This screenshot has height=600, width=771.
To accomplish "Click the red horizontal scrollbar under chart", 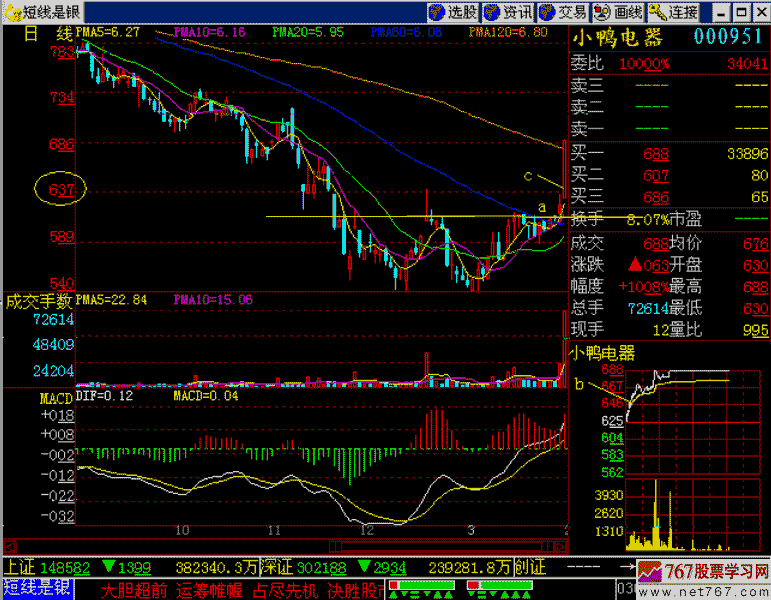I will click(285, 548).
